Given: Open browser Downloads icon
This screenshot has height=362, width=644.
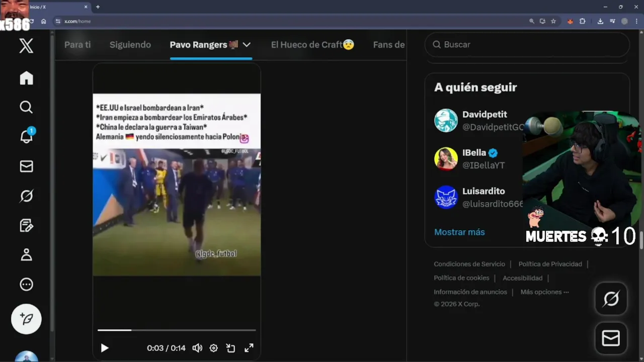Looking at the screenshot, I should [x=600, y=21].
